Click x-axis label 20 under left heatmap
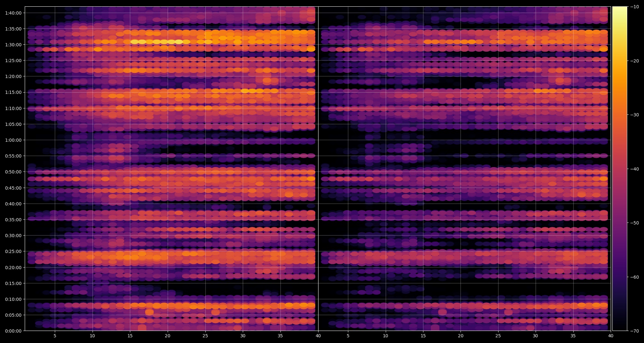The image size is (644, 343). coord(168,336)
